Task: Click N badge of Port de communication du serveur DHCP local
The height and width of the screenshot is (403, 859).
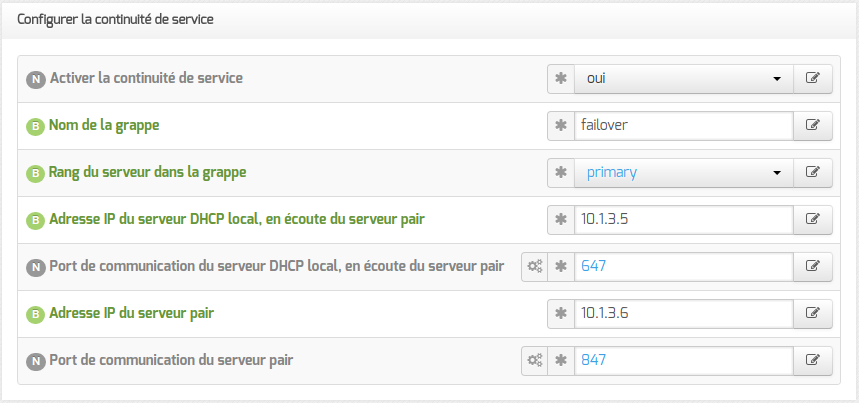Action: click(36, 268)
